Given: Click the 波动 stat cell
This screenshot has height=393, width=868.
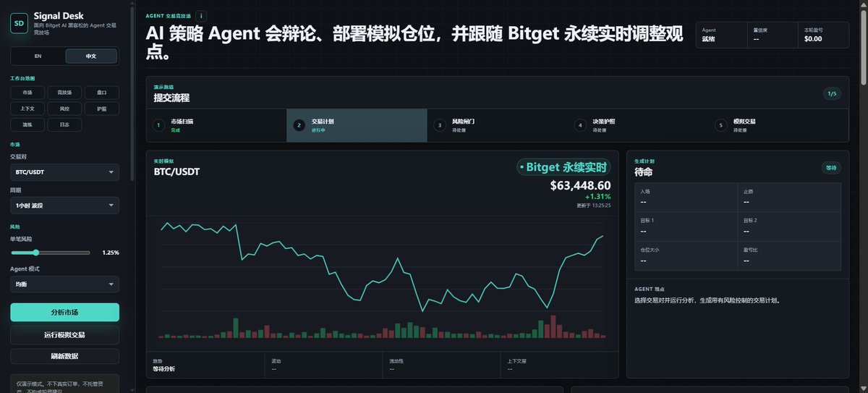Looking at the screenshot, I should pyautogui.click(x=323, y=365).
